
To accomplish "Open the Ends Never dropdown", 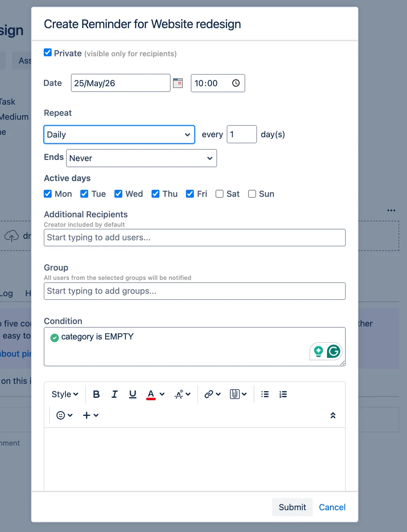I will click(141, 158).
